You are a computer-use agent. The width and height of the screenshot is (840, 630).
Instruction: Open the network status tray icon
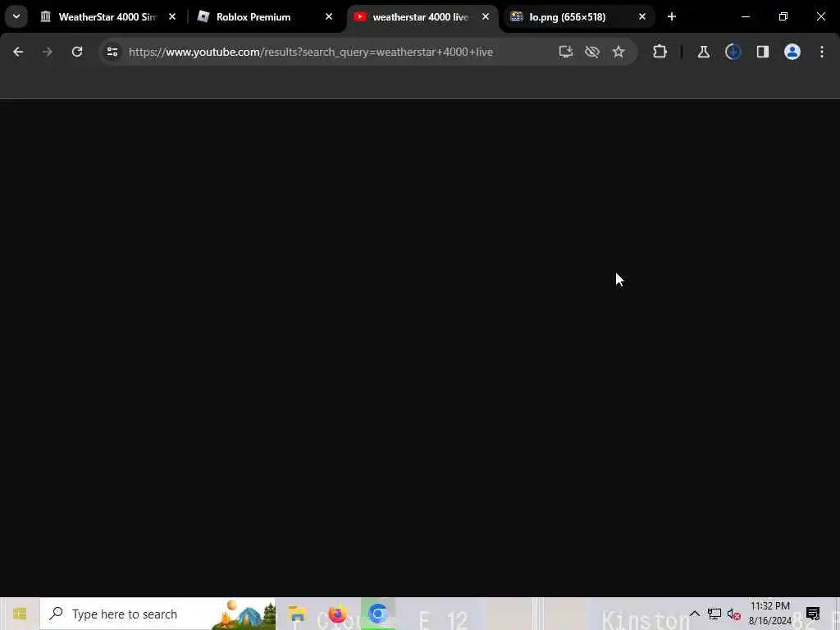(714, 614)
